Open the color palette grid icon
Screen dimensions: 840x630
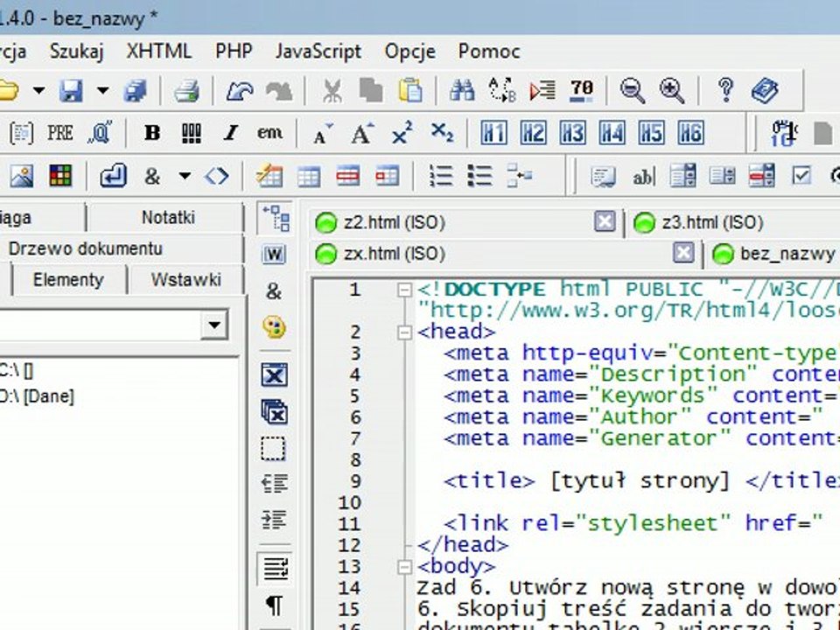coord(60,175)
